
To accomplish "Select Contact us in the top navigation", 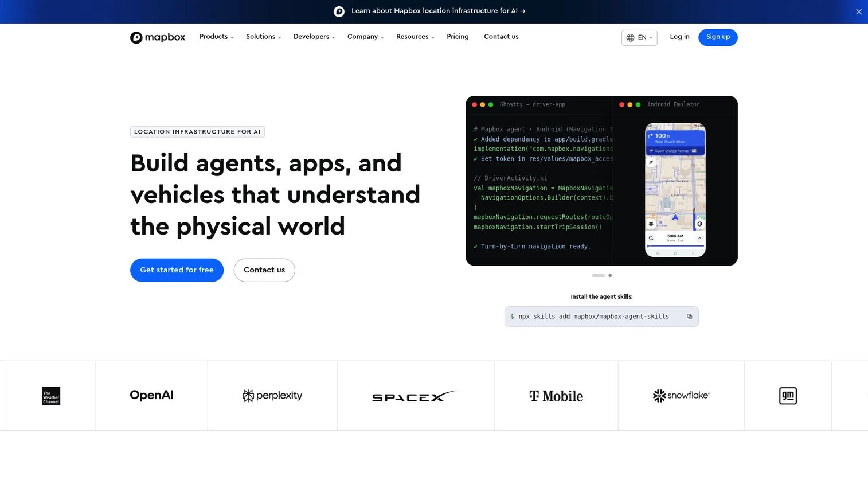I will coord(501,37).
